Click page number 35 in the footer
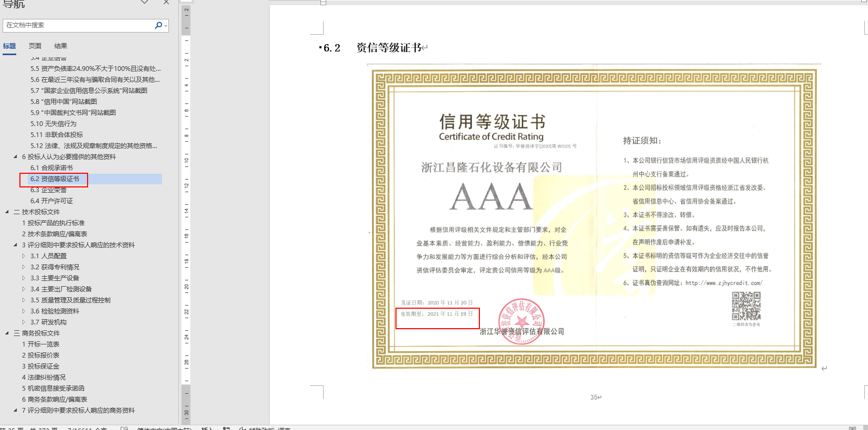This screenshot has height=430, width=868. pos(594,397)
